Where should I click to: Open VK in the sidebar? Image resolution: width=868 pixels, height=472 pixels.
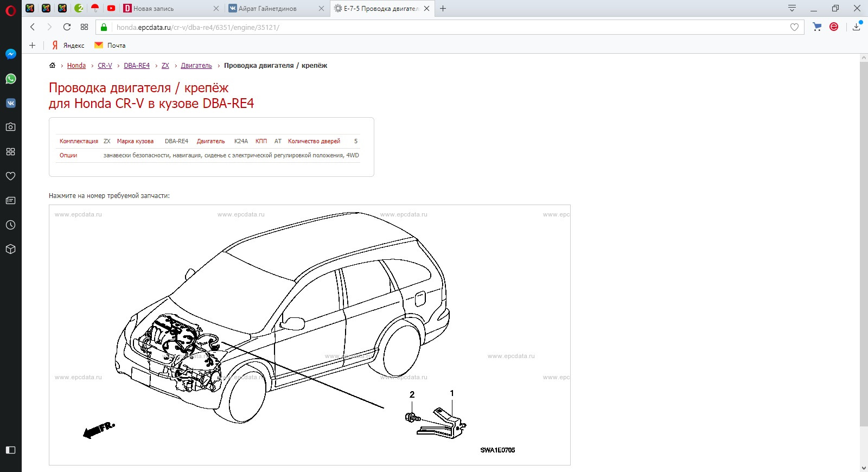click(10, 103)
